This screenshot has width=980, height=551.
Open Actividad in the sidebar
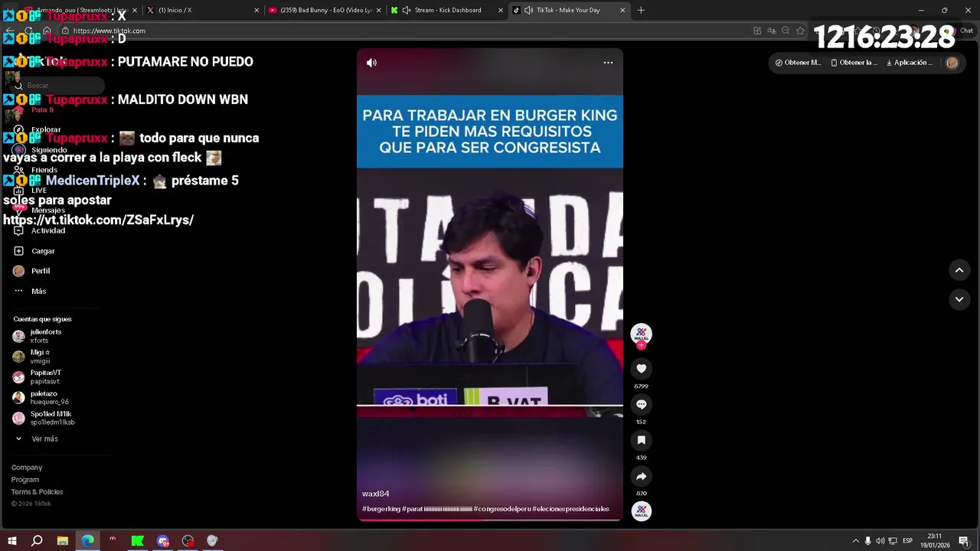(40, 230)
